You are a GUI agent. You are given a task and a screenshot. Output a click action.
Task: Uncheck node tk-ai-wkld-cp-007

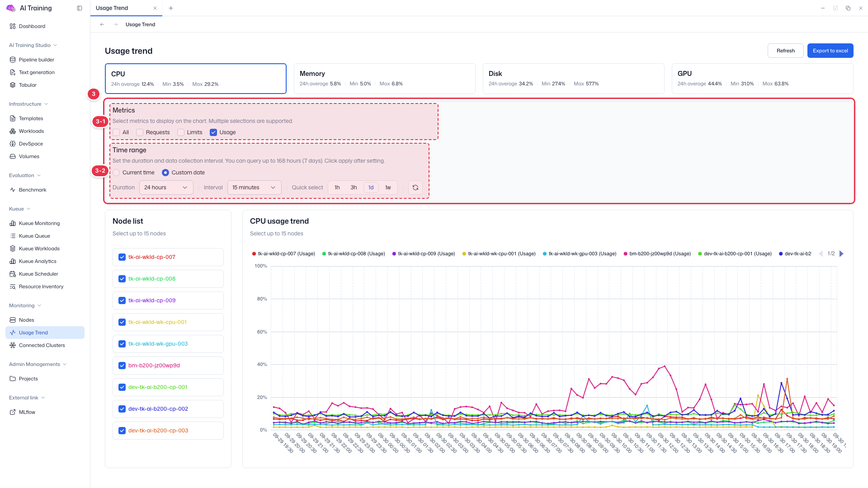(x=122, y=257)
